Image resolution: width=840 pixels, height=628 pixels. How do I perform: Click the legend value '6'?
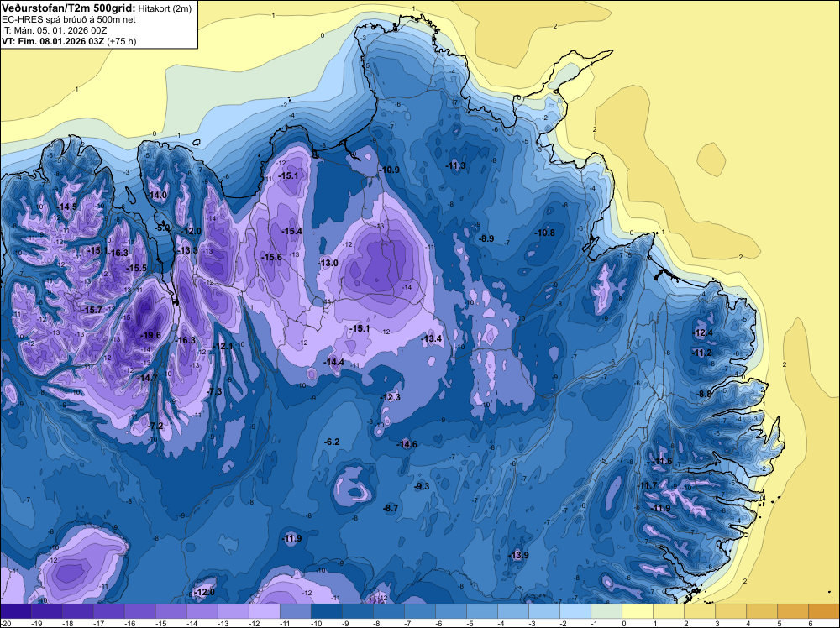[x=810, y=623]
